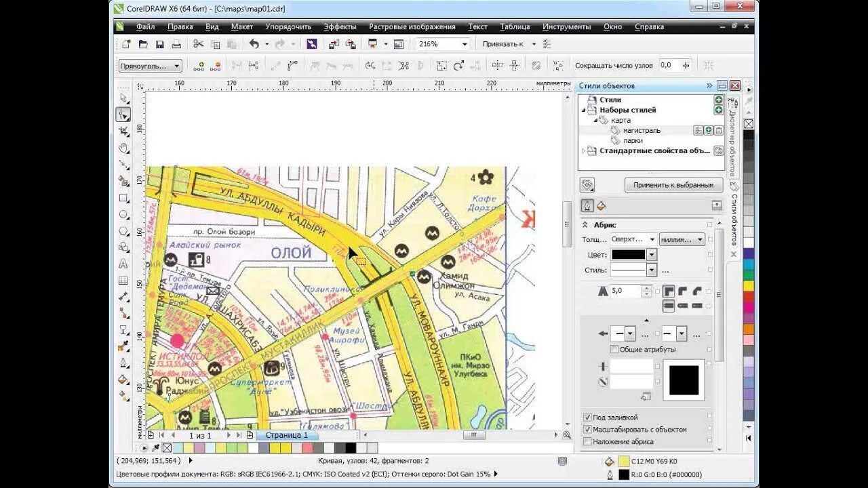Open the Инструменты menu

pyautogui.click(x=567, y=27)
